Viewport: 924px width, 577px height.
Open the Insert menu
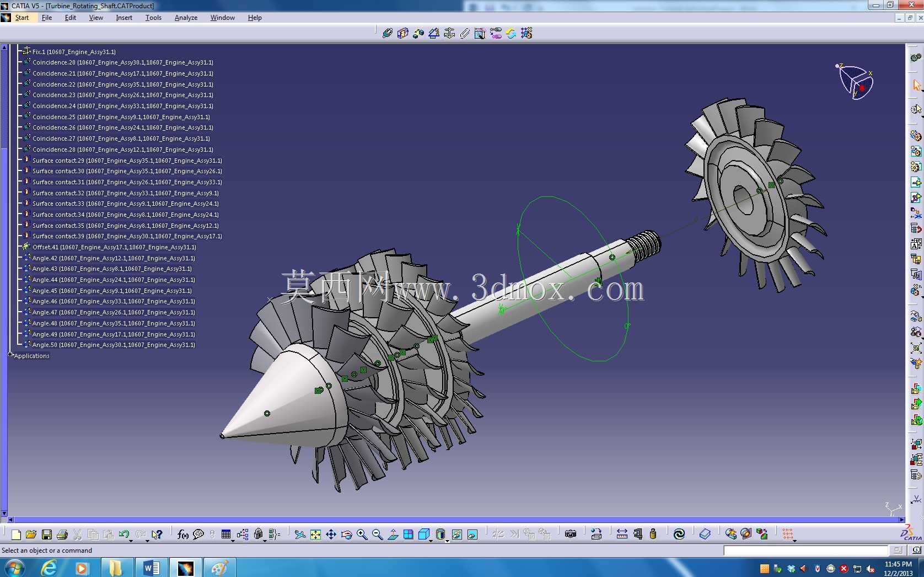(124, 18)
